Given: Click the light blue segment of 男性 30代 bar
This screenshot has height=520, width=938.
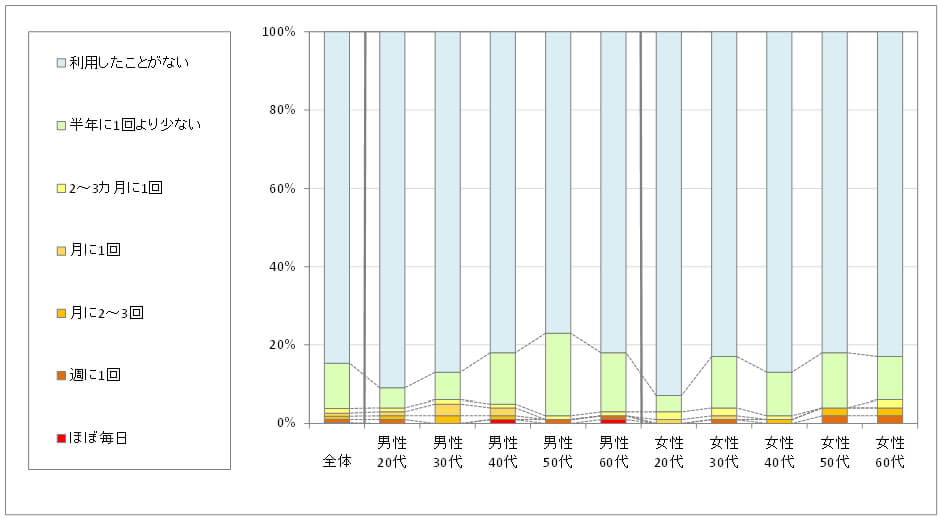Looking at the screenshot, I should pyautogui.click(x=447, y=201).
